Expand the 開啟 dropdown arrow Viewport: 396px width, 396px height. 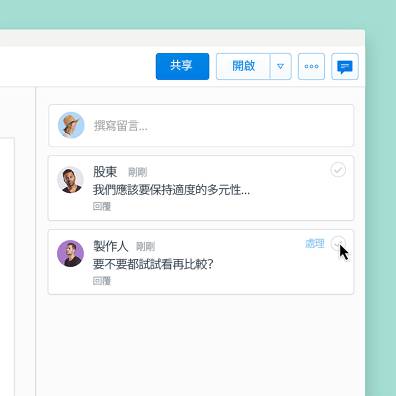pos(280,66)
